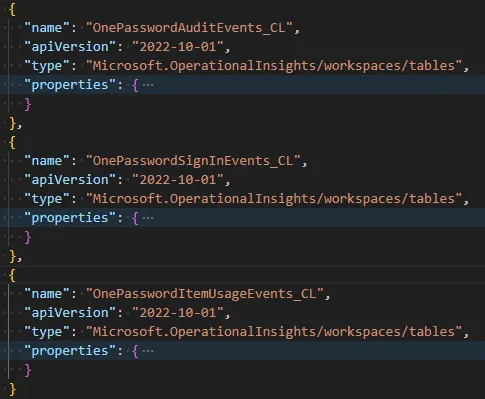Click the "OnePasswordSignInEvents_CL" name value
The image size is (485, 399).
click(193, 161)
